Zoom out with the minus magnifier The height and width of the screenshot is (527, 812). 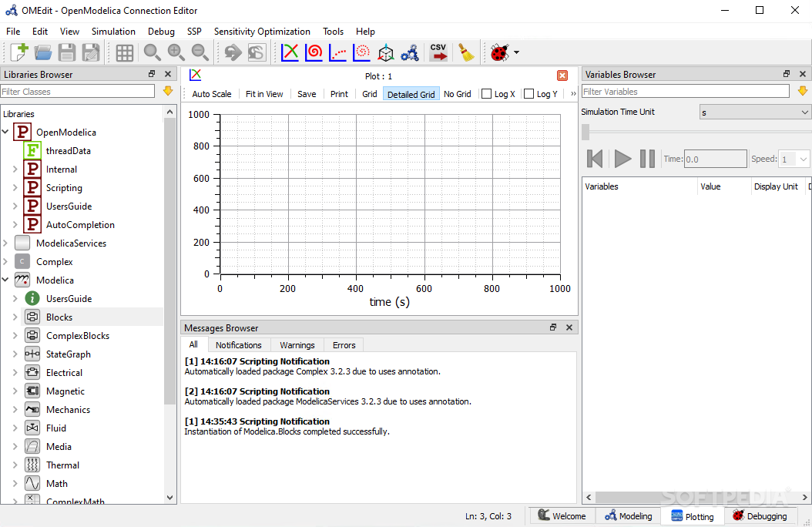(200, 52)
